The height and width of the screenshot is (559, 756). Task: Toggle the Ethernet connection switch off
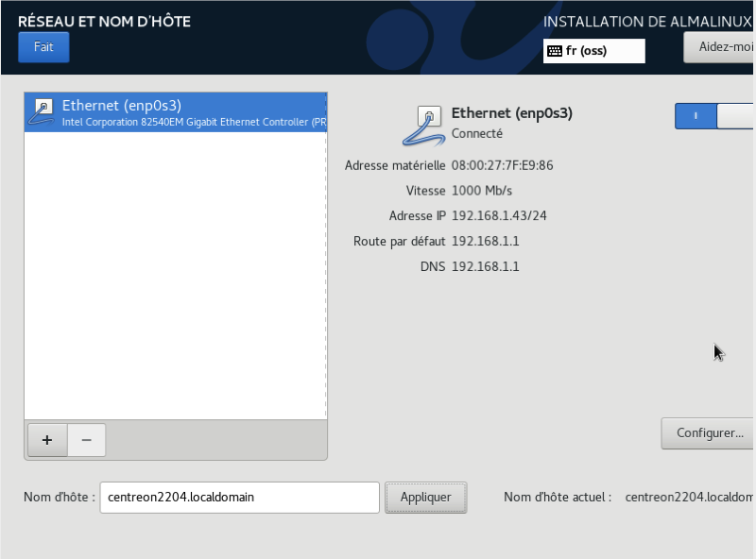(x=714, y=115)
